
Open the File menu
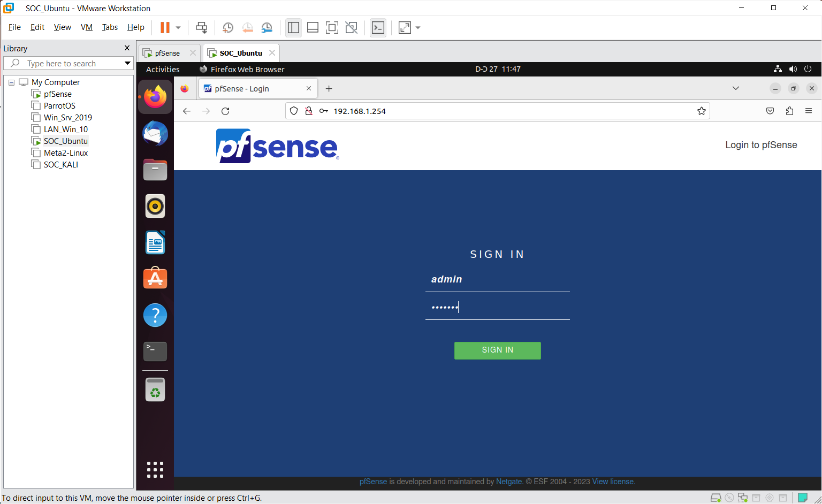pyautogui.click(x=14, y=27)
